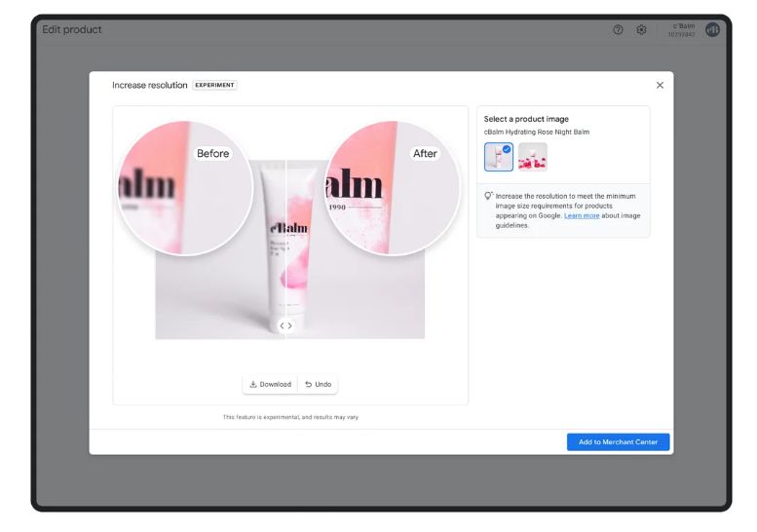The height and width of the screenshot is (532, 757).
Task: Click the experimental feature disclaimer text
Action: click(290, 417)
